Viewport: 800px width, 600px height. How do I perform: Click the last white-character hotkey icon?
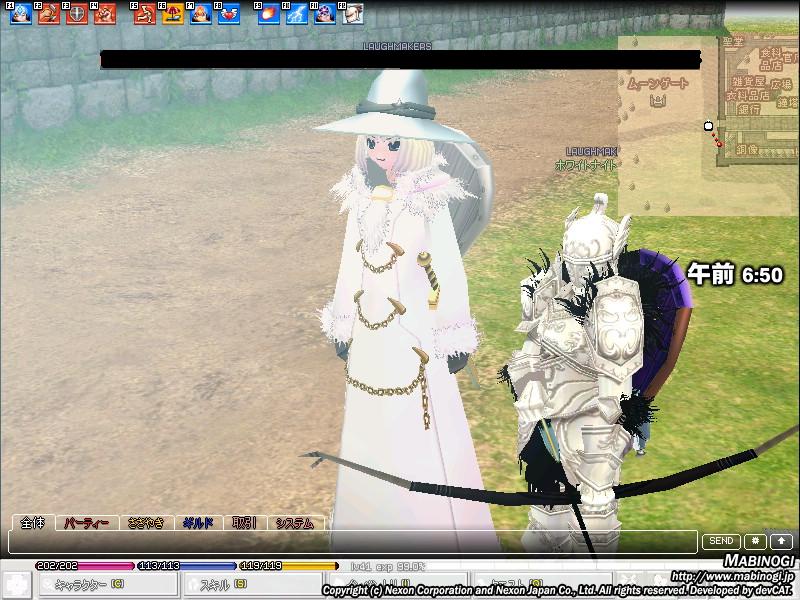352,14
